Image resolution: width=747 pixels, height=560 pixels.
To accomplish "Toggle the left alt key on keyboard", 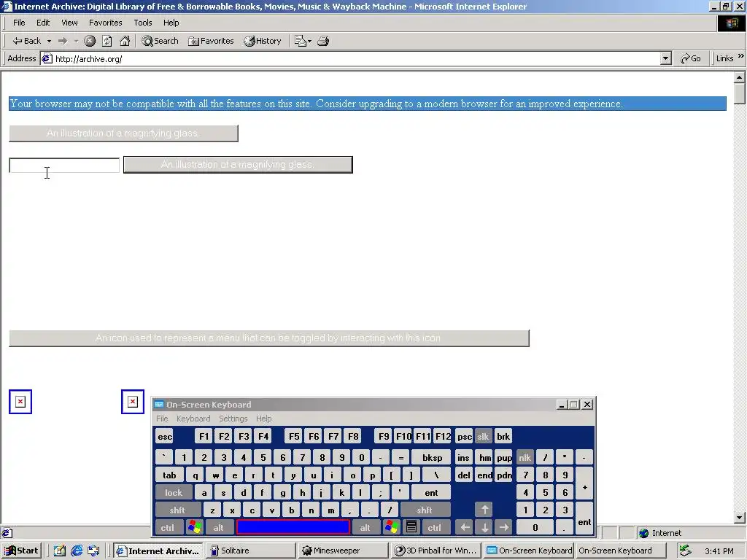I will (219, 528).
